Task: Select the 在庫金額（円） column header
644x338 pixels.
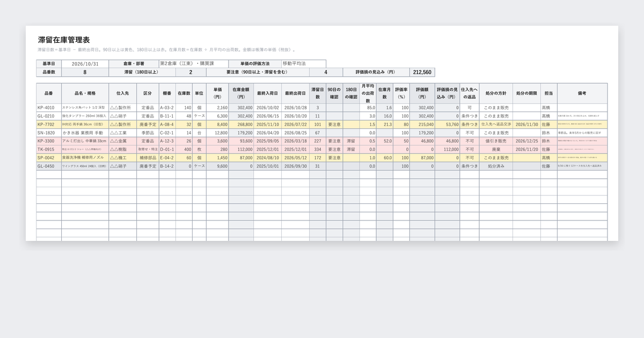Action: pyautogui.click(x=241, y=93)
